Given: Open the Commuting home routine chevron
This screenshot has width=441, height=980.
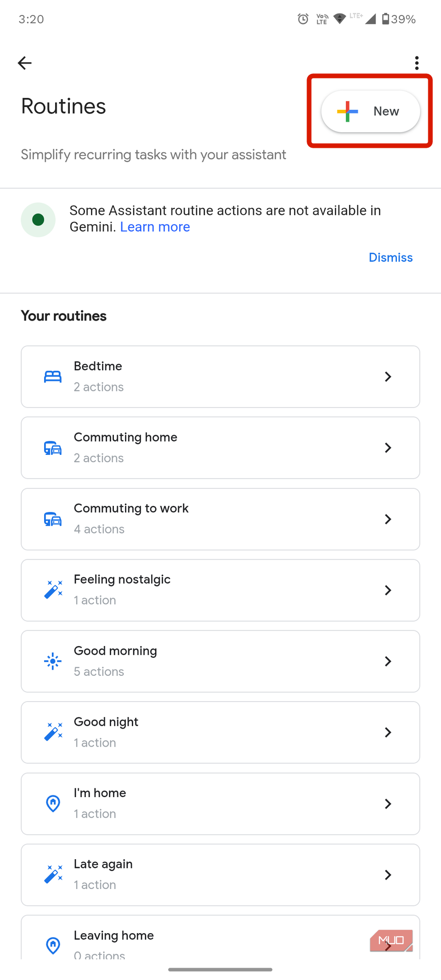Looking at the screenshot, I should pyautogui.click(x=388, y=448).
